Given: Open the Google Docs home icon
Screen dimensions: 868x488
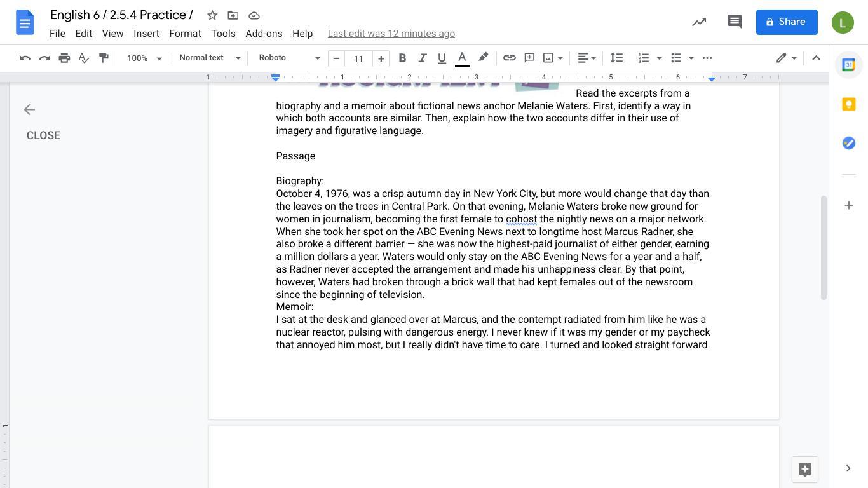Looking at the screenshot, I should click(x=25, y=23).
